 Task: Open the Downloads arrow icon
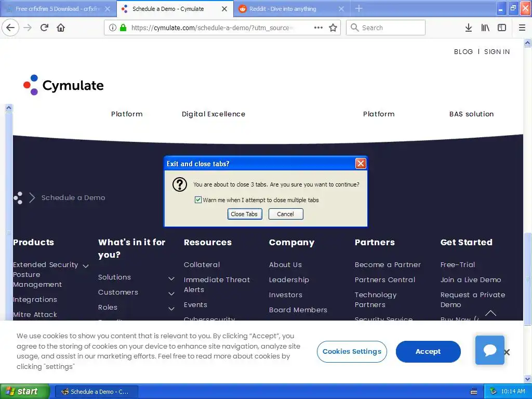(469, 28)
